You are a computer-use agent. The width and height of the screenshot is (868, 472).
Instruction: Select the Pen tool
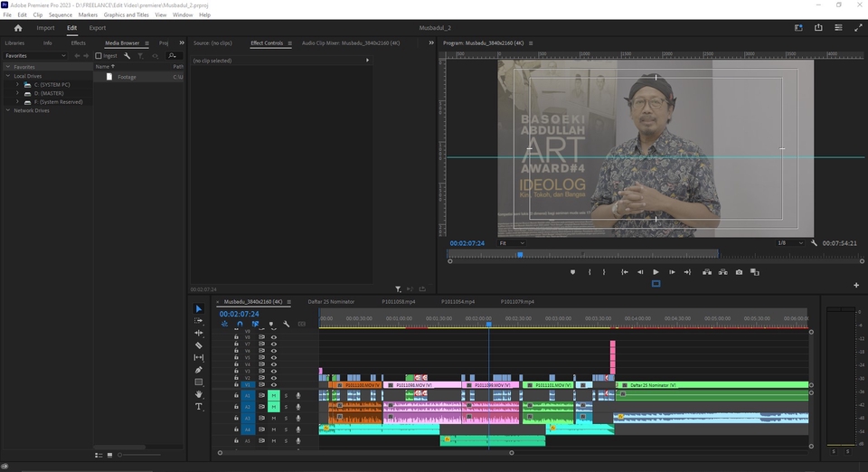[199, 370]
